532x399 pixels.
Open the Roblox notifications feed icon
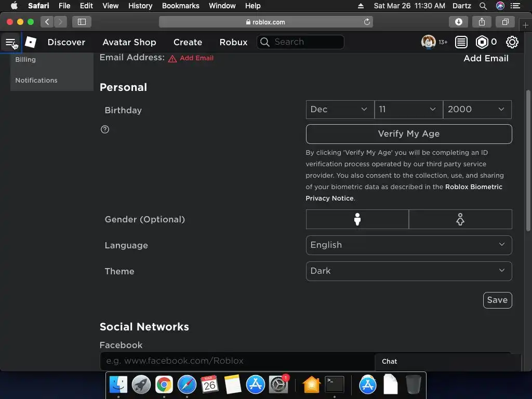[x=461, y=42]
